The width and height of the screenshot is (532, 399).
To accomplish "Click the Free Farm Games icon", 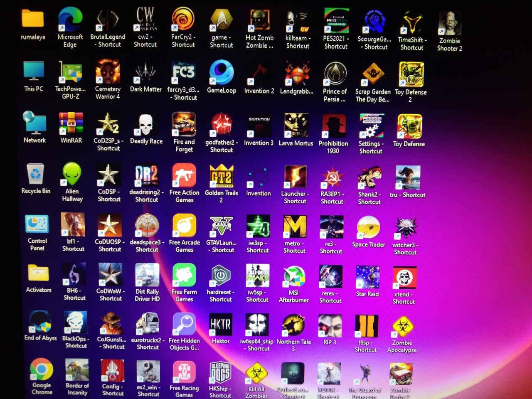I will (x=184, y=276).
